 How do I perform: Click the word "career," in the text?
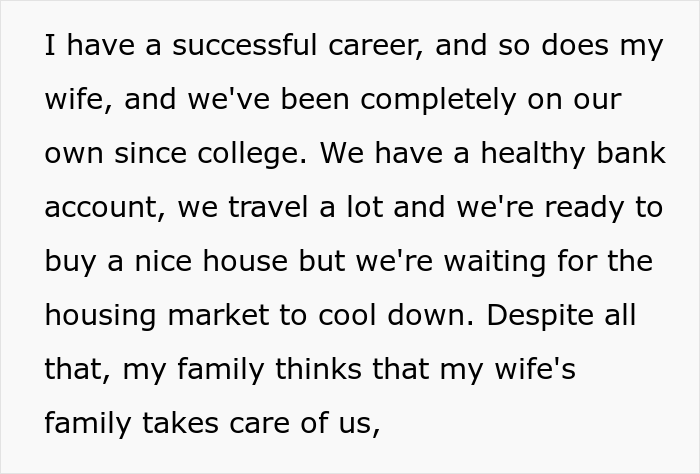(x=375, y=46)
